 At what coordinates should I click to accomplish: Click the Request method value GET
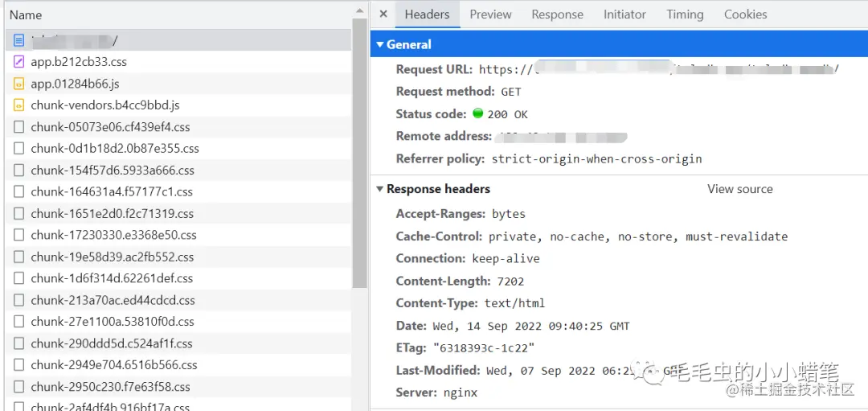(511, 92)
